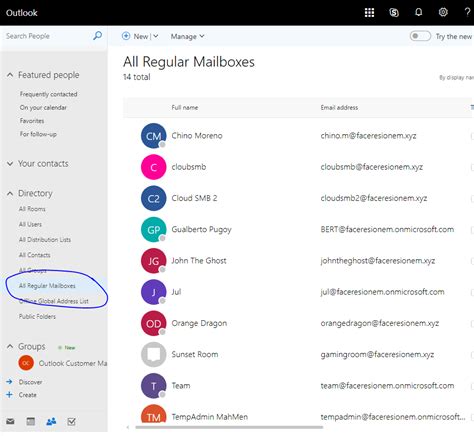Click the Search People field

coord(47,36)
